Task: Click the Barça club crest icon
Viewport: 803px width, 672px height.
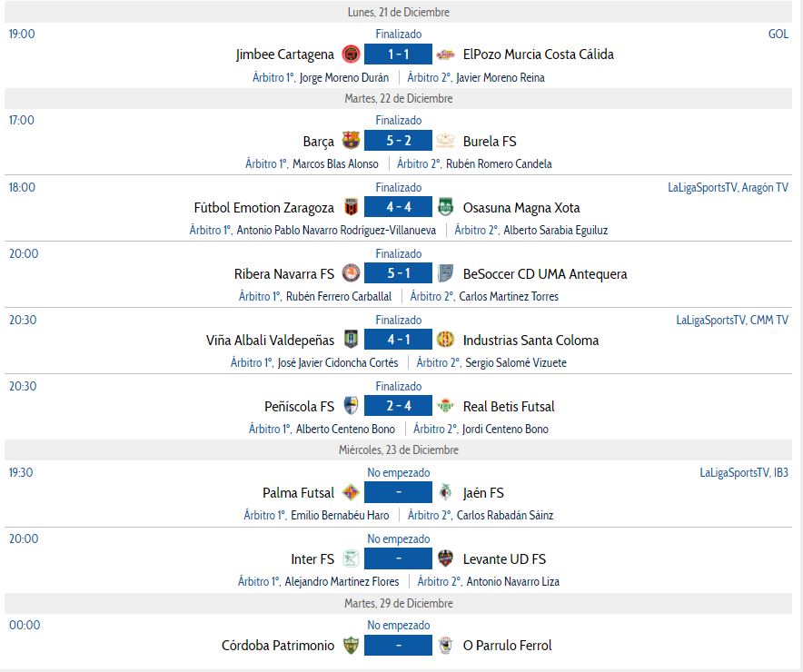Action: pyautogui.click(x=351, y=141)
